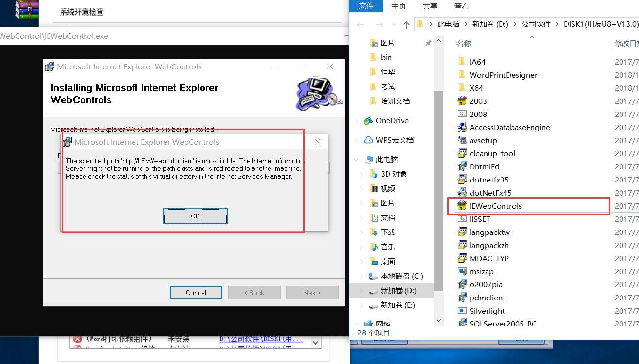Select 音乐 in navigation pane
The height and width of the screenshot is (364, 639).
click(x=387, y=247)
